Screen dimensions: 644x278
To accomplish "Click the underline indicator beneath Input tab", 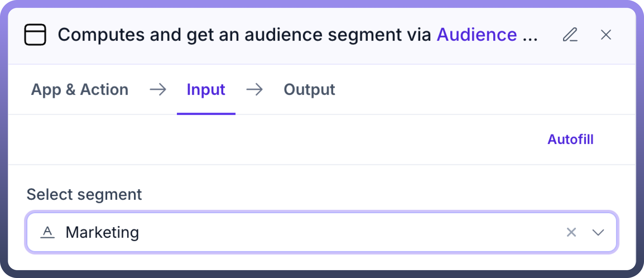I will click(206, 114).
